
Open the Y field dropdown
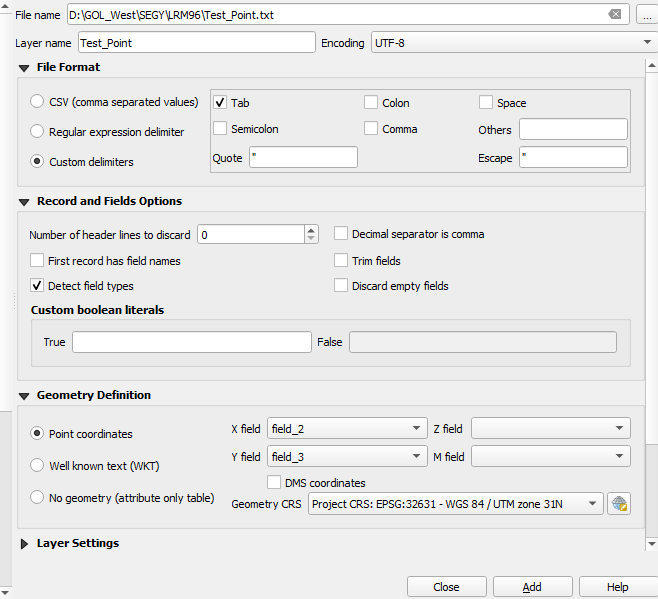pos(347,457)
